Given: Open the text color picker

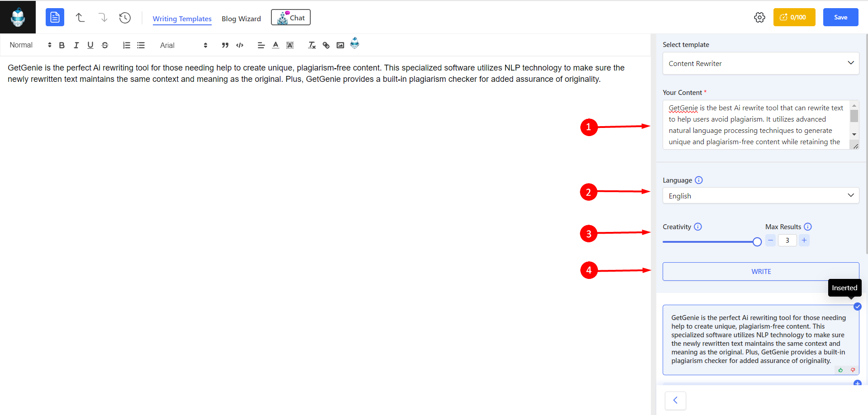Looking at the screenshot, I should 275,45.
